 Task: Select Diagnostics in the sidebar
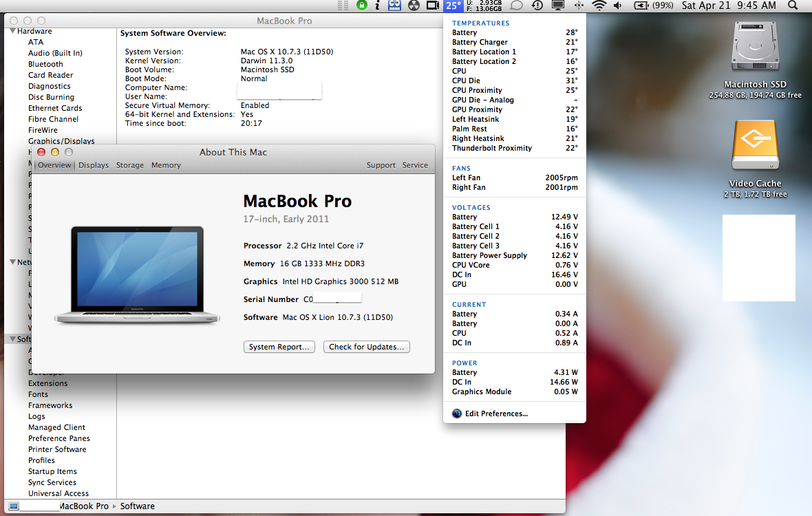point(49,86)
